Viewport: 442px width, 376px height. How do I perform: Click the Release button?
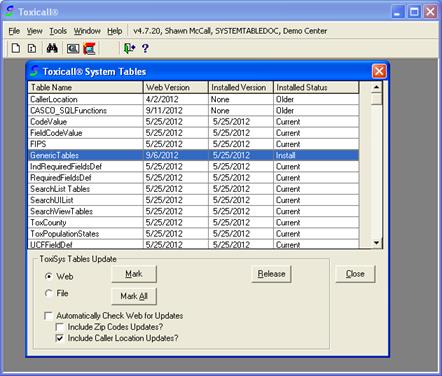click(x=271, y=274)
